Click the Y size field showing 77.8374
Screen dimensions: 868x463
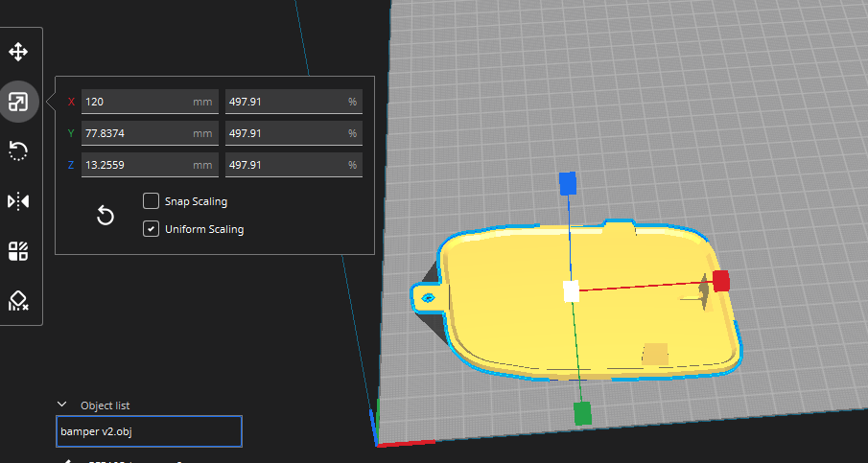(x=150, y=133)
